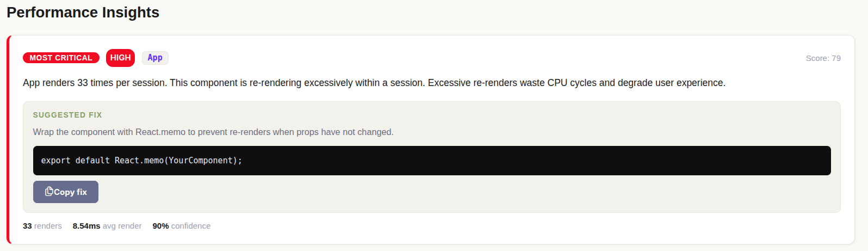
Task: Click the "App renders 33 times per session" text
Action: pyautogui.click(x=95, y=83)
